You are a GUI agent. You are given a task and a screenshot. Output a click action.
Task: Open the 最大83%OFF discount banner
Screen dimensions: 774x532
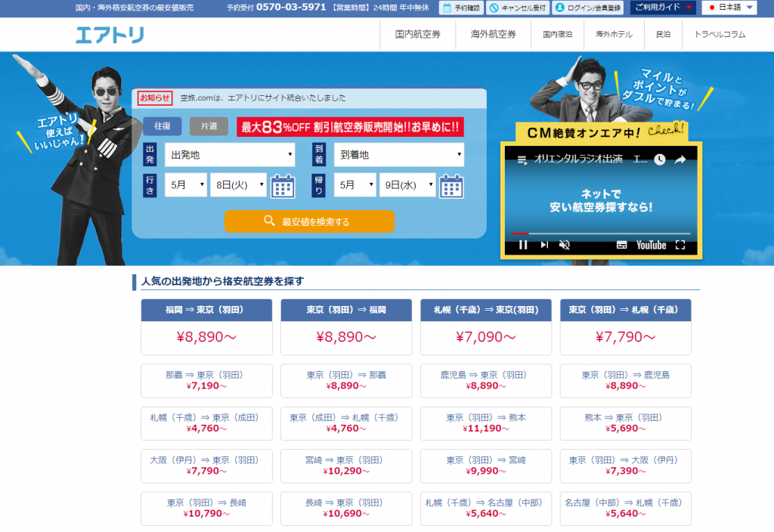coord(350,127)
